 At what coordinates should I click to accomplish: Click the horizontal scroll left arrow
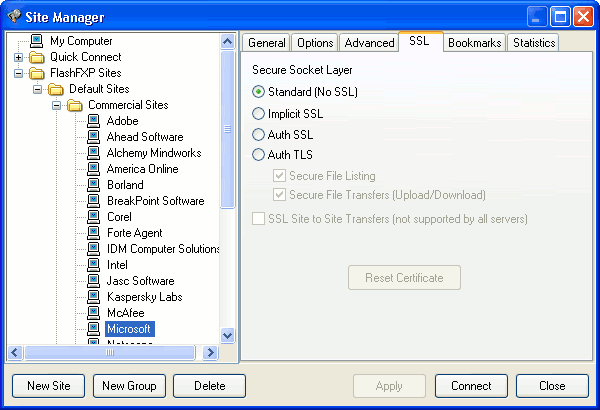click(x=15, y=352)
